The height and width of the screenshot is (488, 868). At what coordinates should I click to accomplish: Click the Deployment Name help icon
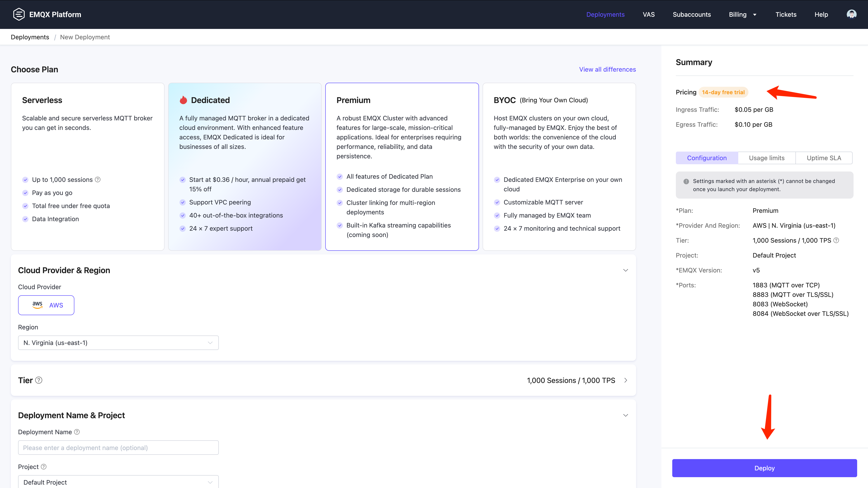[x=77, y=432]
